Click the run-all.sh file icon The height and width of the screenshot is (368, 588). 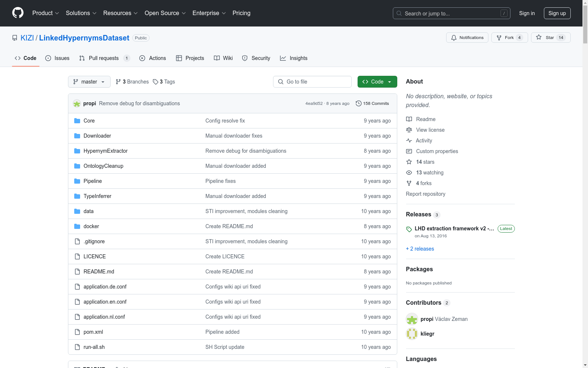[77, 347]
